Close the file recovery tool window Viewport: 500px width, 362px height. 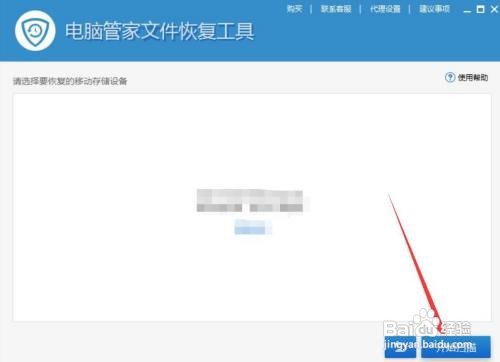click(x=494, y=9)
